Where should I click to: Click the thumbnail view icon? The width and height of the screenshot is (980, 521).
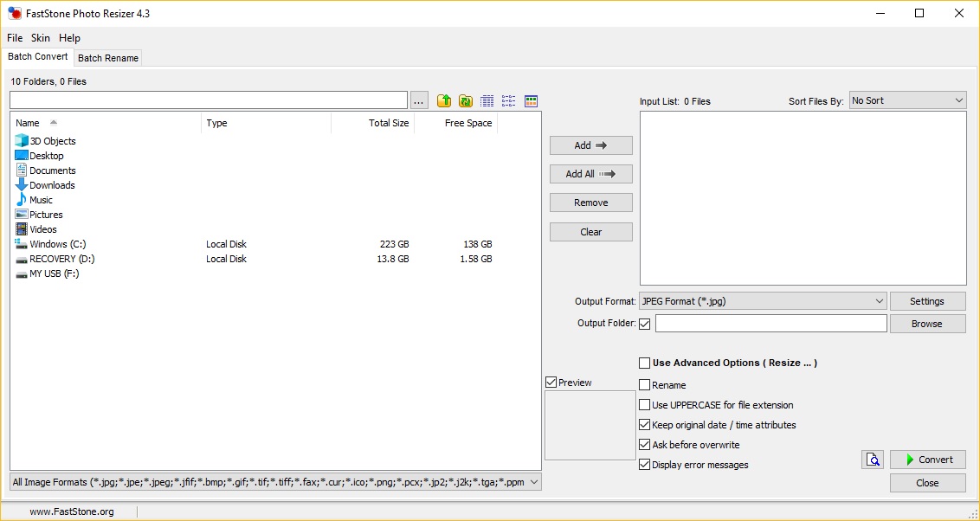[x=531, y=100]
